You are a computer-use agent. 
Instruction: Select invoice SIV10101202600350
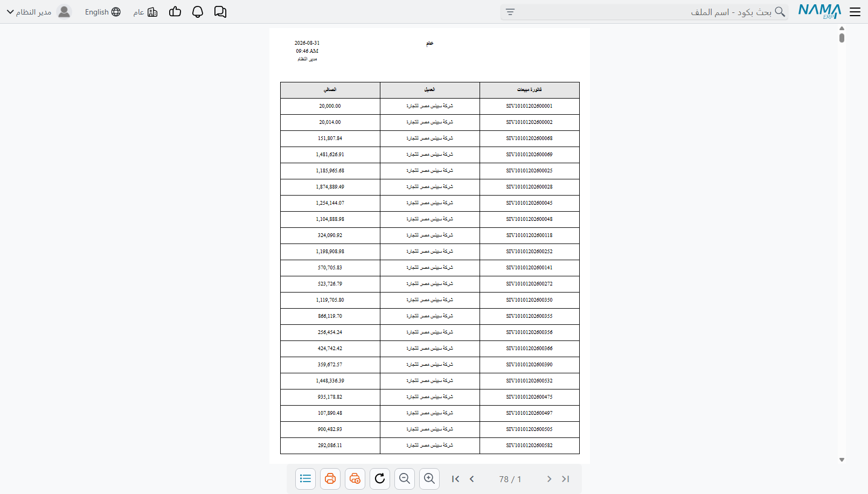(x=530, y=300)
